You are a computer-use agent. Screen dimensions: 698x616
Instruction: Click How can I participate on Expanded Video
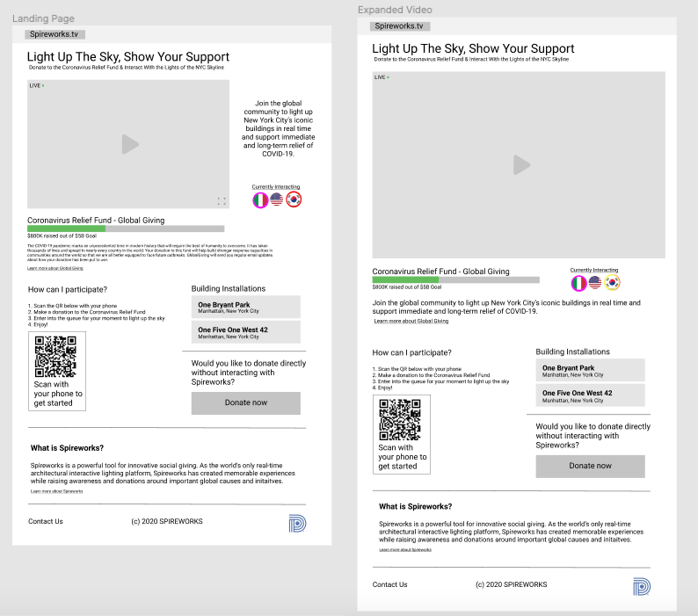pos(411,353)
